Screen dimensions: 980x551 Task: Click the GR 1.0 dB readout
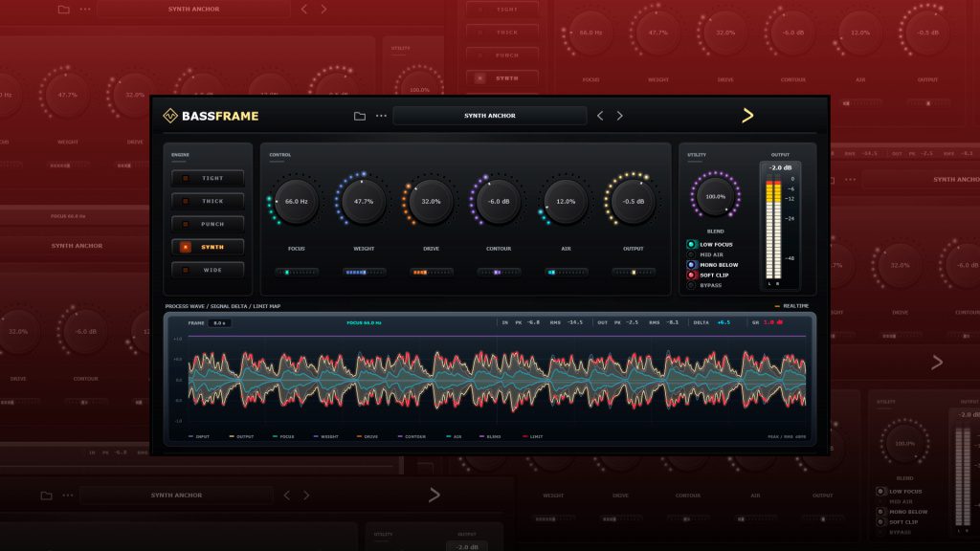coord(768,322)
